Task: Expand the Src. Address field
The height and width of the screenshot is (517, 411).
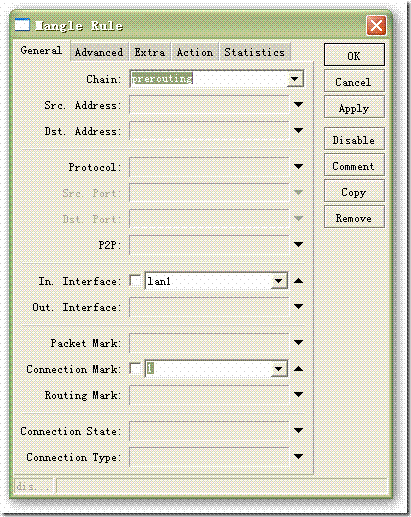Action: tap(298, 105)
